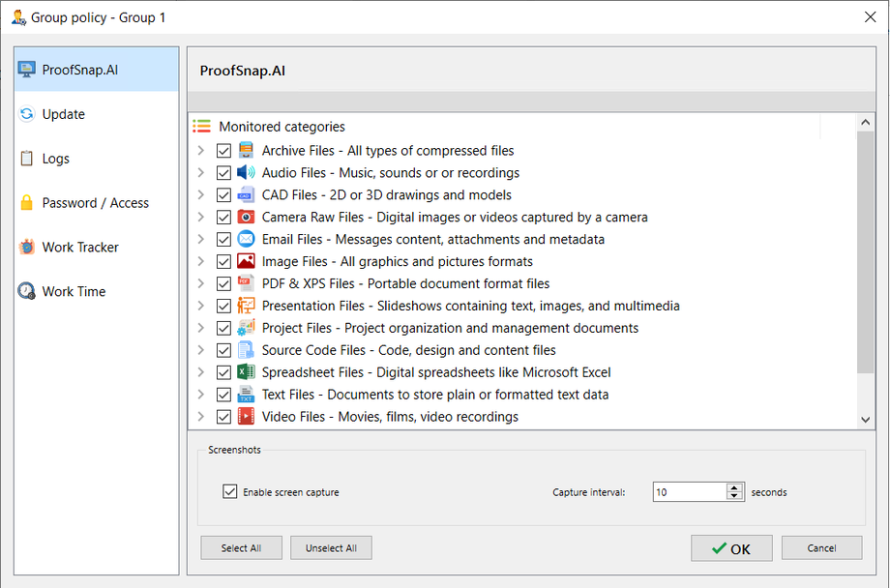
Task: Click the Video Files film icon
Action: (x=246, y=416)
